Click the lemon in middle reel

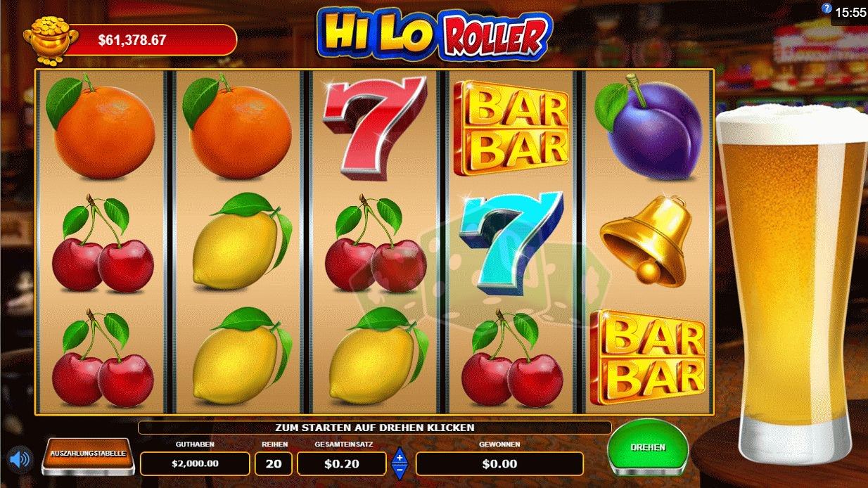(x=374, y=357)
